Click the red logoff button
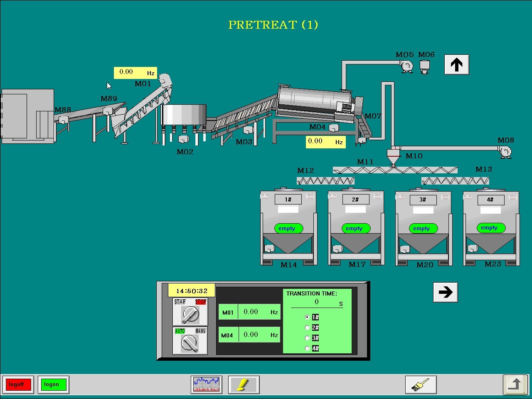Viewport: 532px width, 399px height. pos(17,384)
